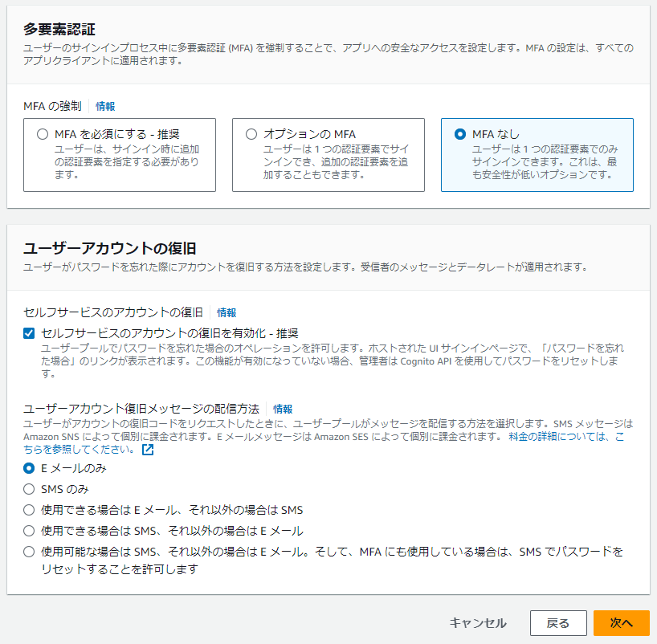Open 情報 link beside セルフサービスのアカウントの復旧

pyautogui.click(x=226, y=312)
